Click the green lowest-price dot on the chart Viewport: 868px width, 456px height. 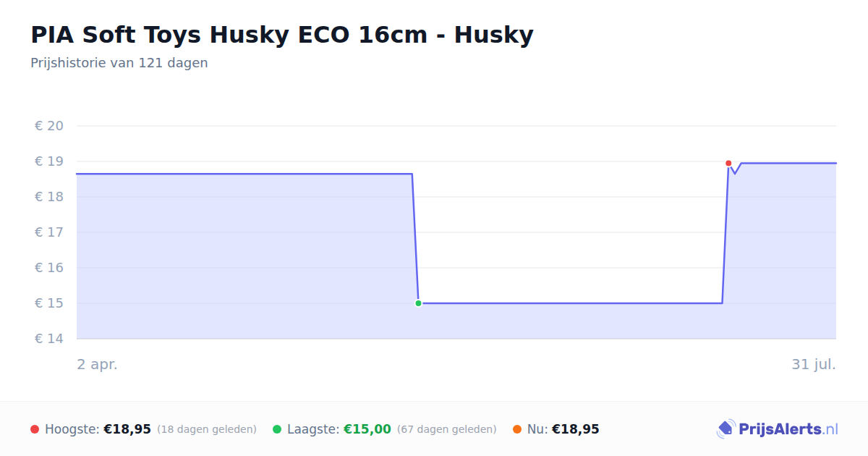[x=418, y=303]
